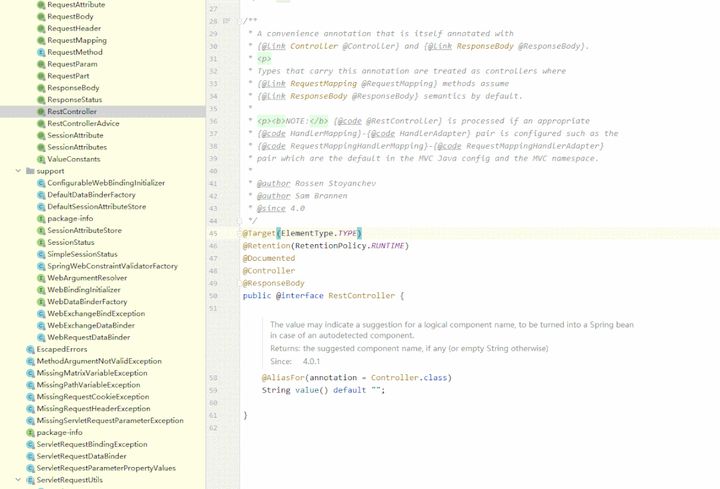Click the RestController annotation icon in tree
The height and width of the screenshot is (489, 720).
pyautogui.click(x=41, y=112)
